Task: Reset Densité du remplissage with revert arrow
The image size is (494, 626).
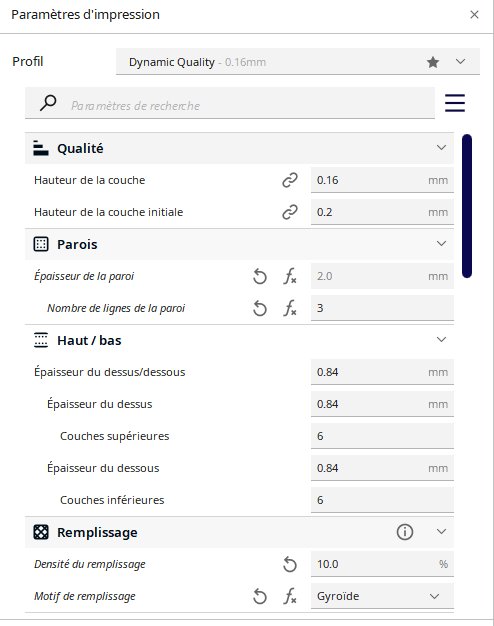Action: tap(290, 564)
